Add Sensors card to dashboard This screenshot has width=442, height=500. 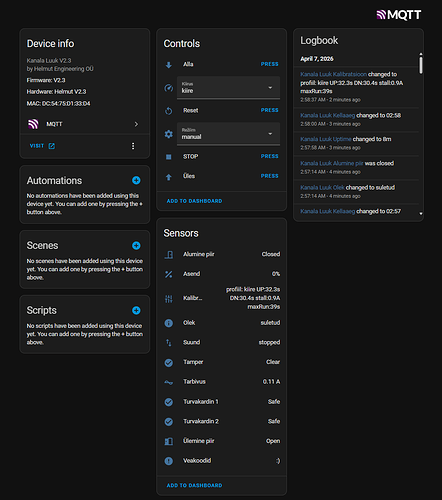(194, 485)
